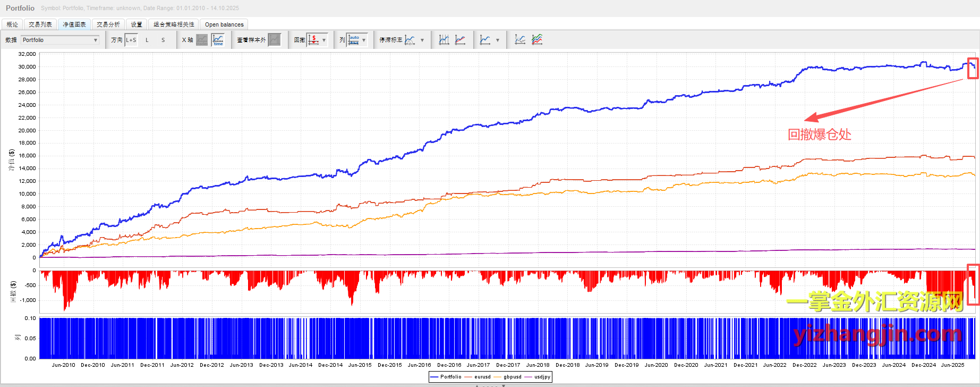Switch the X axis to time mode

[218, 40]
